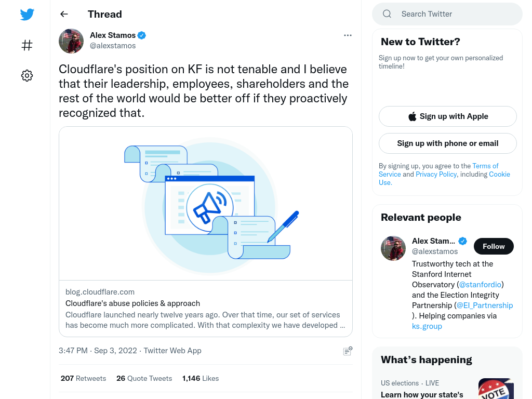This screenshot has height=399, width=532.
Task: Go back using the Thread arrow
Action: point(64,14)
